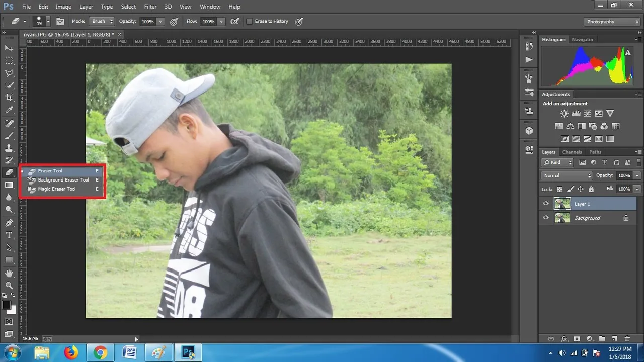Toggle Quick Mask mode
Image resolution: width=644 pixels, height=362 pixels.
click(9, 322)
